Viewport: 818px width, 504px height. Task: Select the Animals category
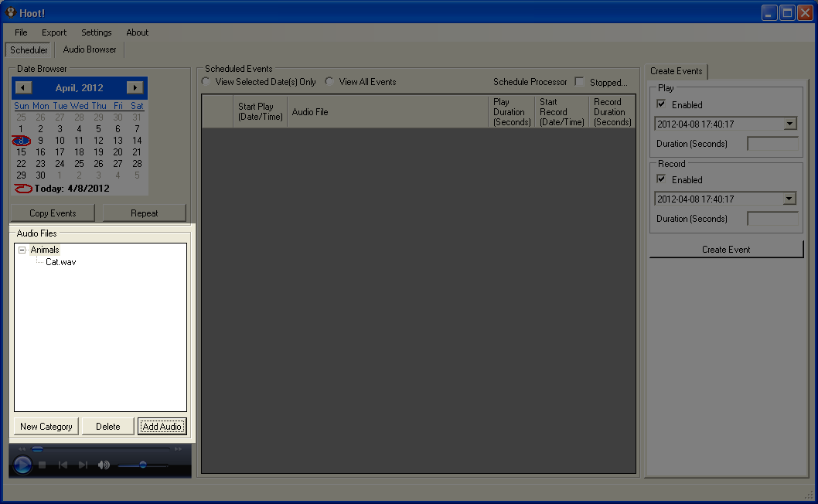point(45,250)
